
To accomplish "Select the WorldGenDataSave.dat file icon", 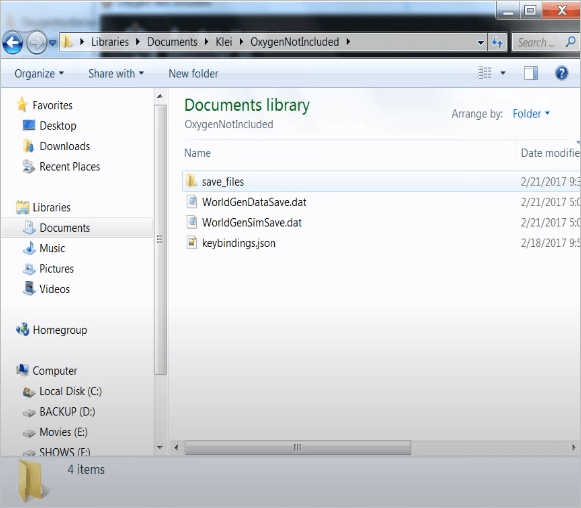I will click(192, 202).
